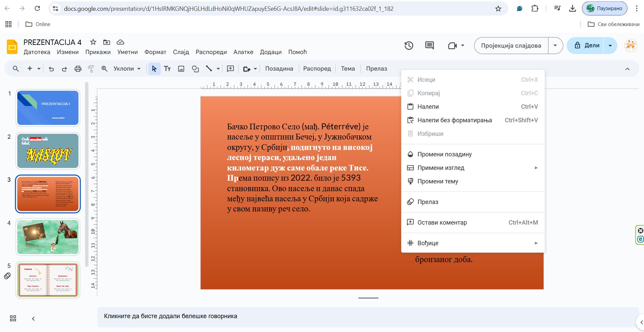Click the paint format roller icon

tap(91, 69)
